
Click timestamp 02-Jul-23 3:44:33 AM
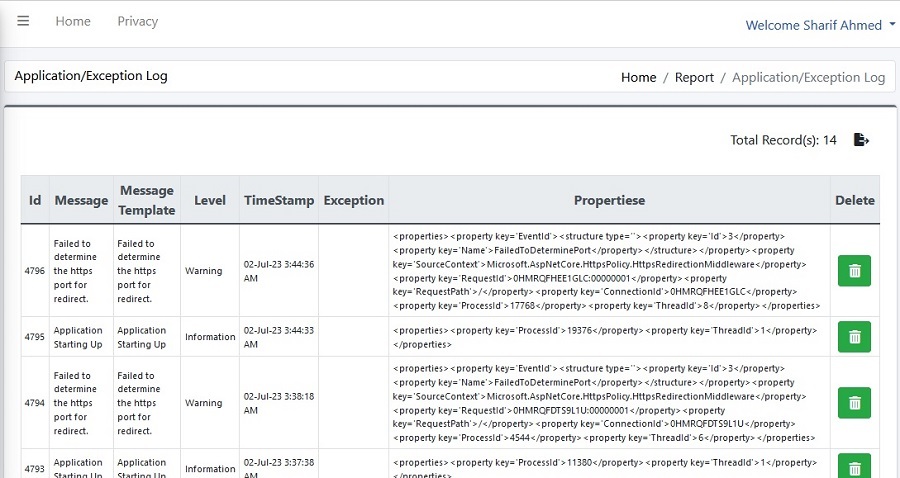coord(278,337)
